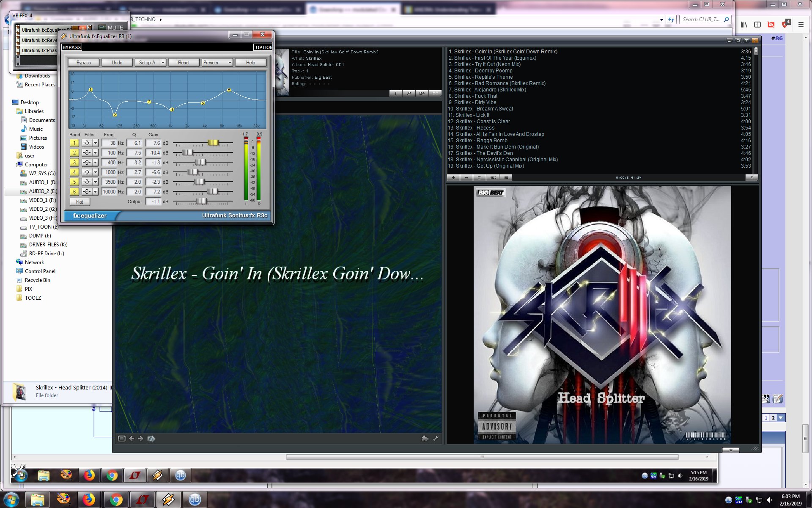The width and height of the screenshot is (812, 508).
Task: Click the Flat button in equalizer
Action: coord(80,202)
